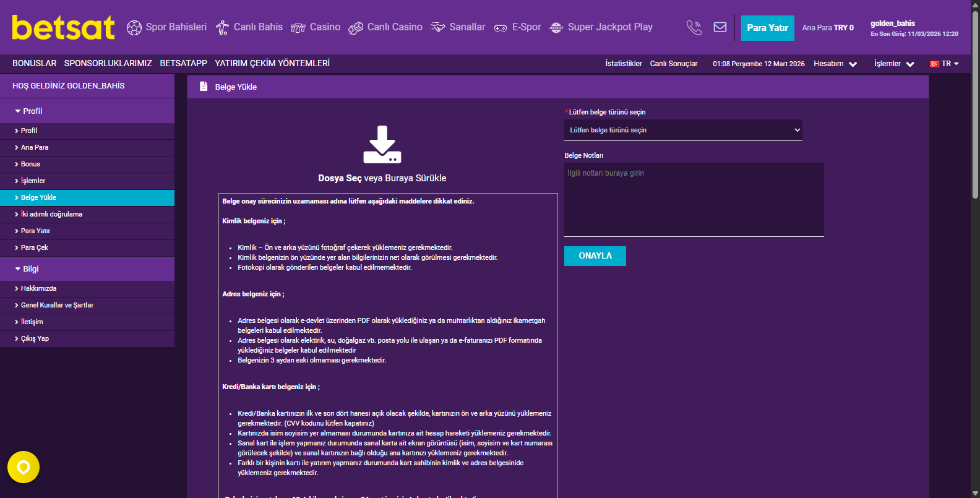Expand the İşlemler header dropdown
Image resolution: width=980 pixels, height=498 pixels.
[893, 64]
